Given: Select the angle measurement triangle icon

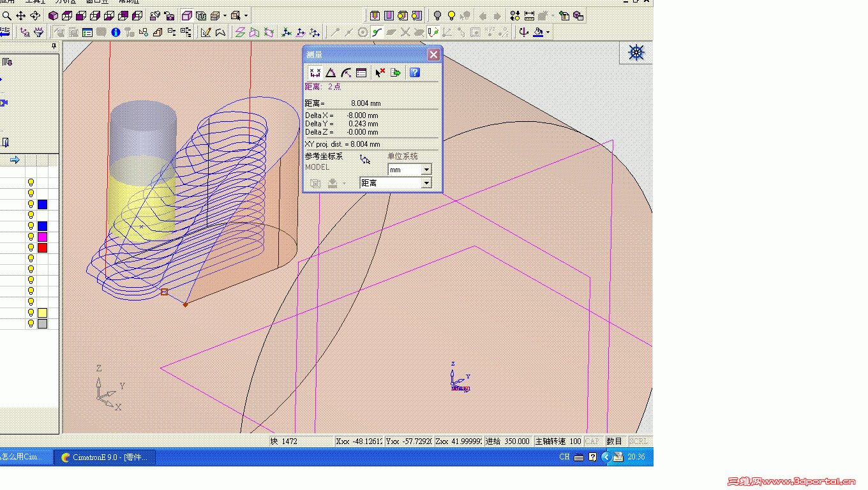Looking at the screenshot, I should pyautogui.click(x=331, y=73).
